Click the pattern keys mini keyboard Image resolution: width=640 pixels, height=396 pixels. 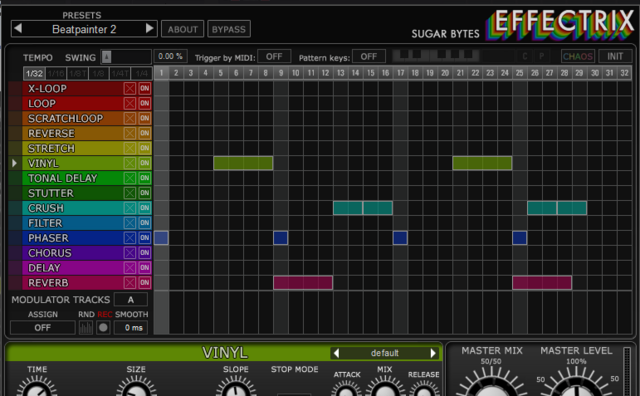436,56
